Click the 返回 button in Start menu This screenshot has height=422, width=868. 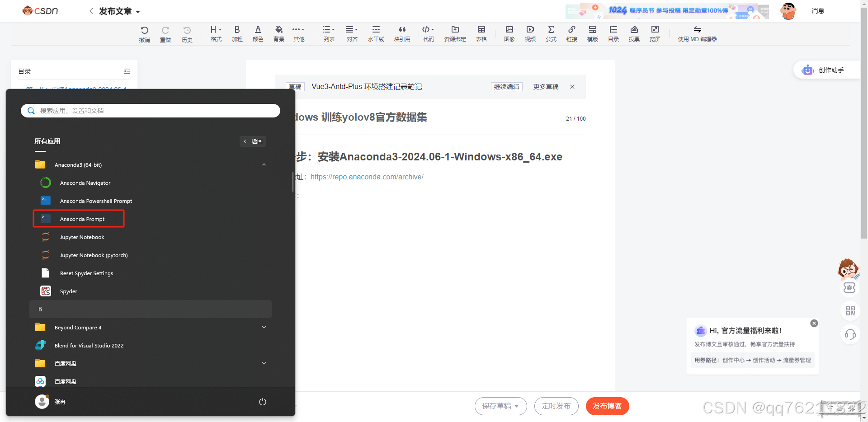[x=253, y=141]
